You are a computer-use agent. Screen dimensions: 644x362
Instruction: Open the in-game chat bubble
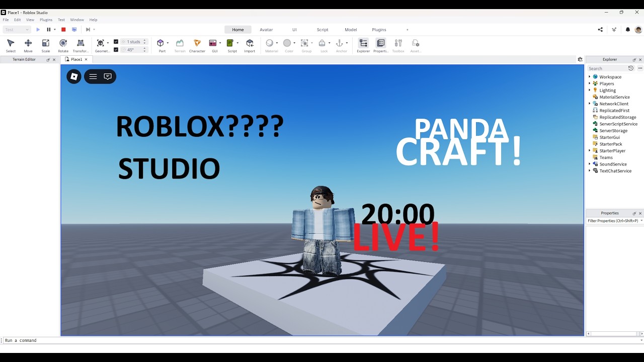[108, 76]
